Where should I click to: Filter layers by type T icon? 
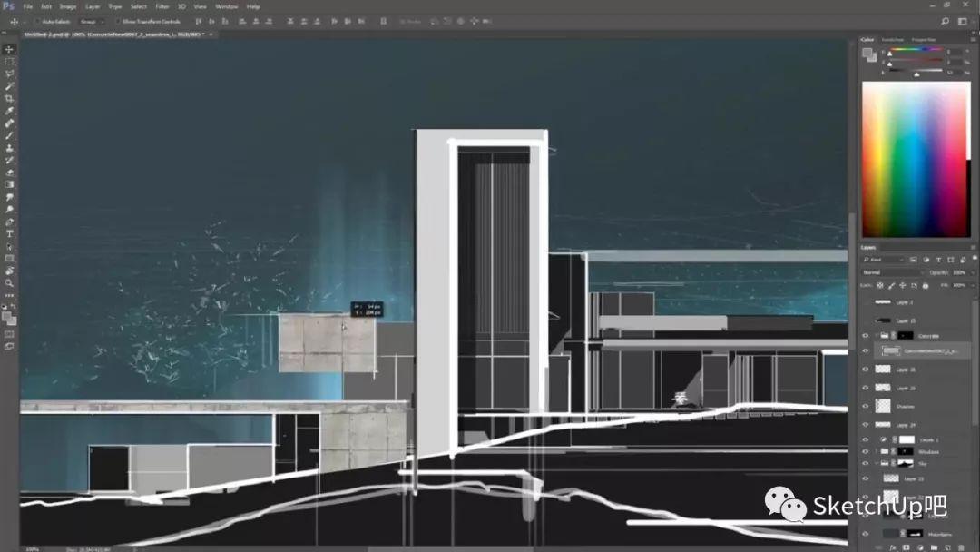pos(938,260)
